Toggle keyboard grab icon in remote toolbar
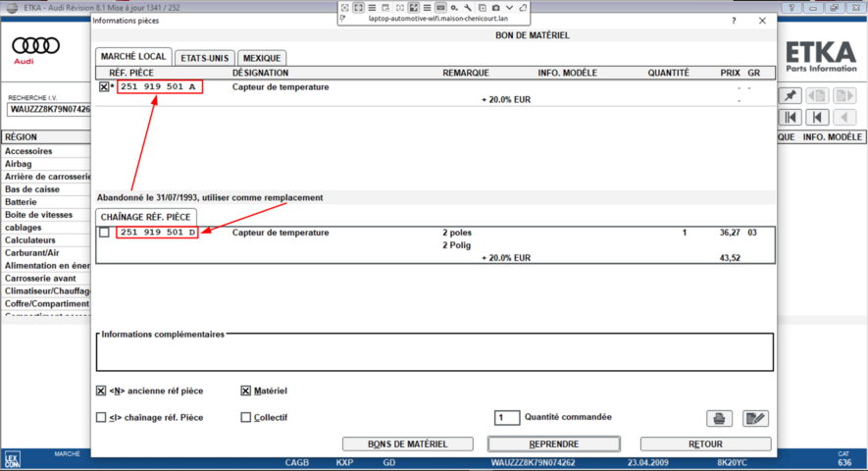 pos(440,8)
